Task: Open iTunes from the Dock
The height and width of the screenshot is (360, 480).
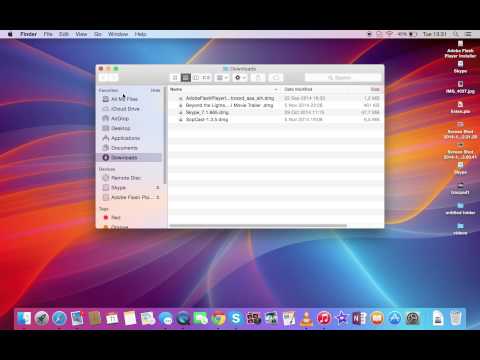Action: [324, 318]
